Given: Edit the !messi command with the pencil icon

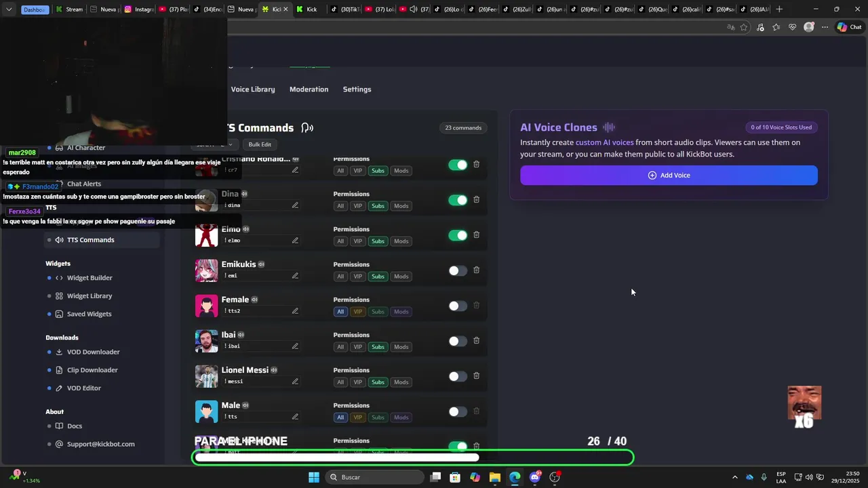Looking at the screenshot, I should click(x=295, y=382).
